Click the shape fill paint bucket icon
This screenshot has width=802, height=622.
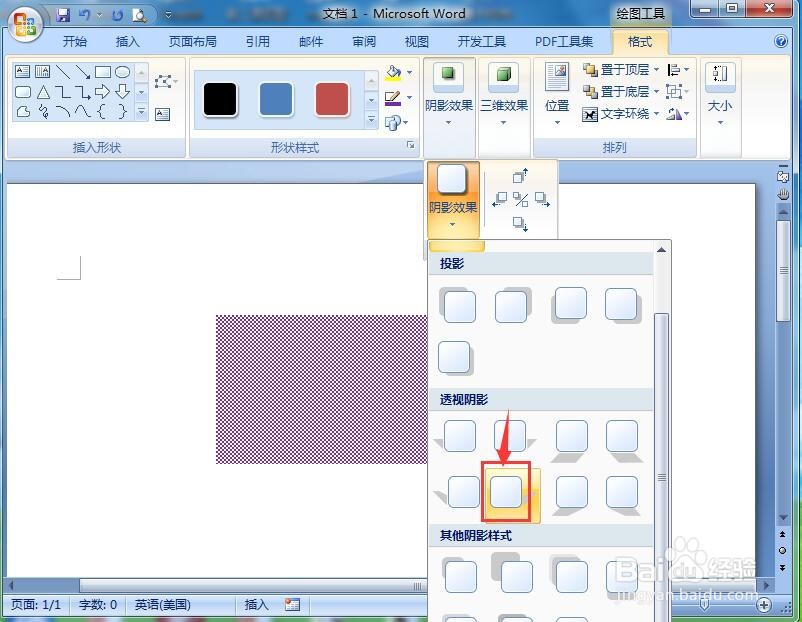pos(393,73)
